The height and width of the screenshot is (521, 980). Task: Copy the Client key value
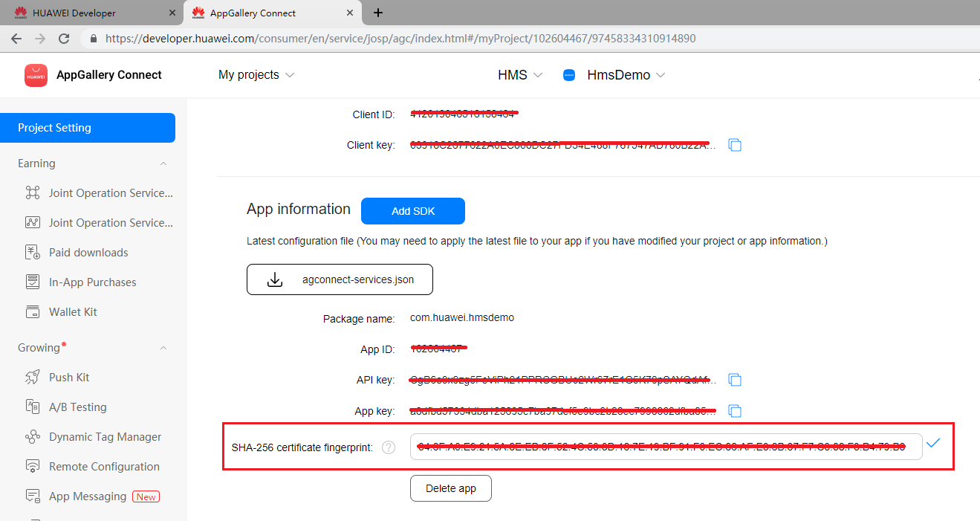point(735,145)
